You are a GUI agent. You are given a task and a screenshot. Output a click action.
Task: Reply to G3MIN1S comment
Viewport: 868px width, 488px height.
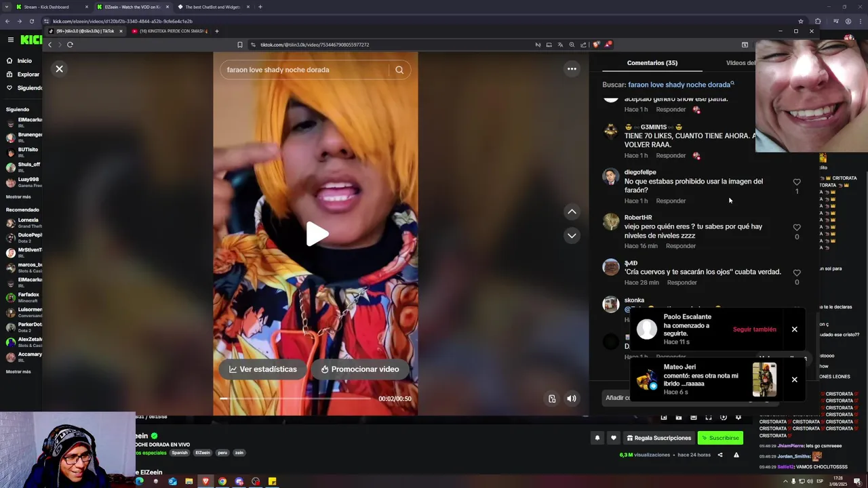click(671, 155)
